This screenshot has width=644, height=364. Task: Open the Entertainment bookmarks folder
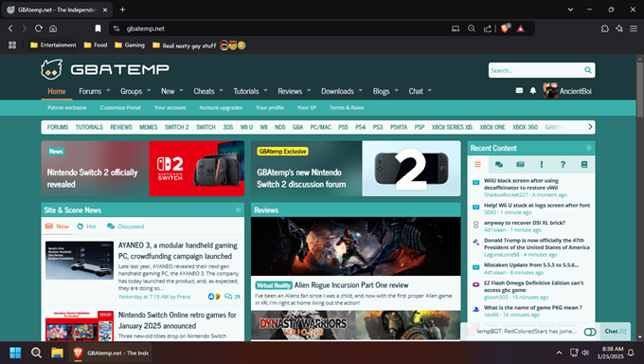[53, 45]
